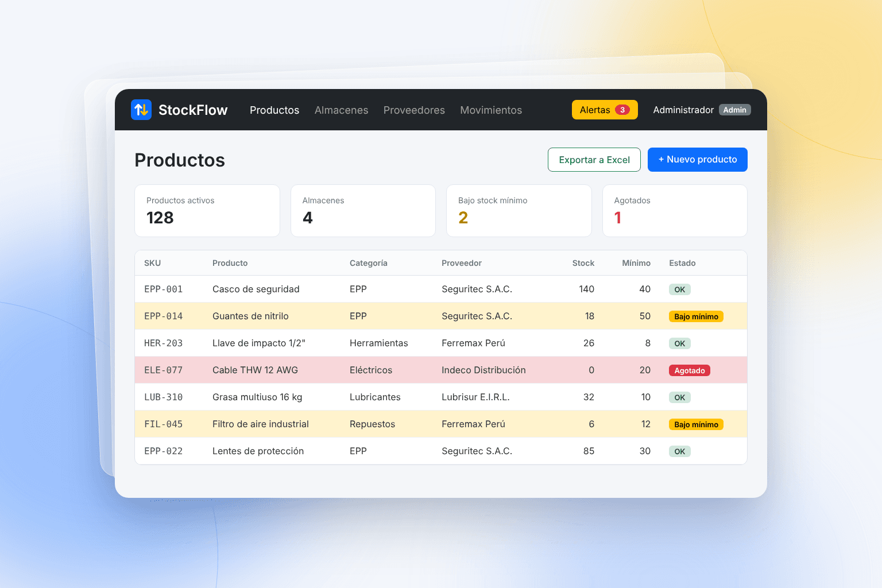
Task: Click Filtro de aire industrial product
Action: click(x=261, y=424)
